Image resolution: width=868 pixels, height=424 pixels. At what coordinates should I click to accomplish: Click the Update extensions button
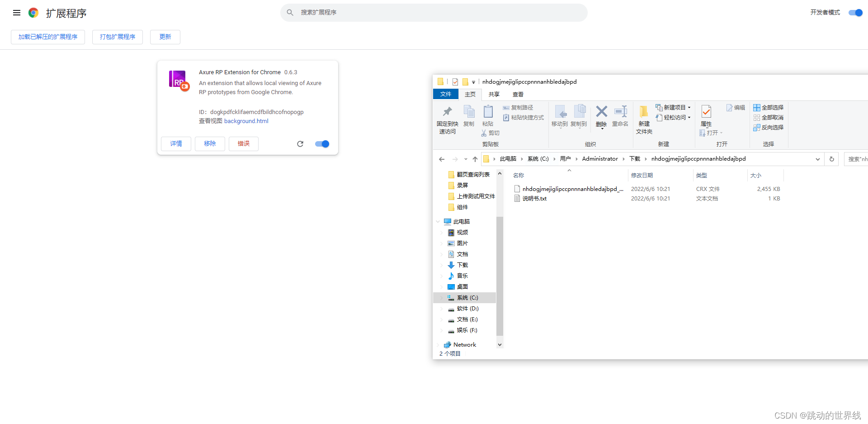coord(165,37)
